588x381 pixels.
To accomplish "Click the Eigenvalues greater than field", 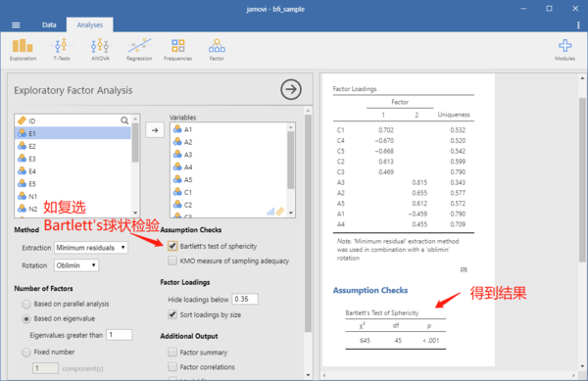I will click(x=120, y=335).
